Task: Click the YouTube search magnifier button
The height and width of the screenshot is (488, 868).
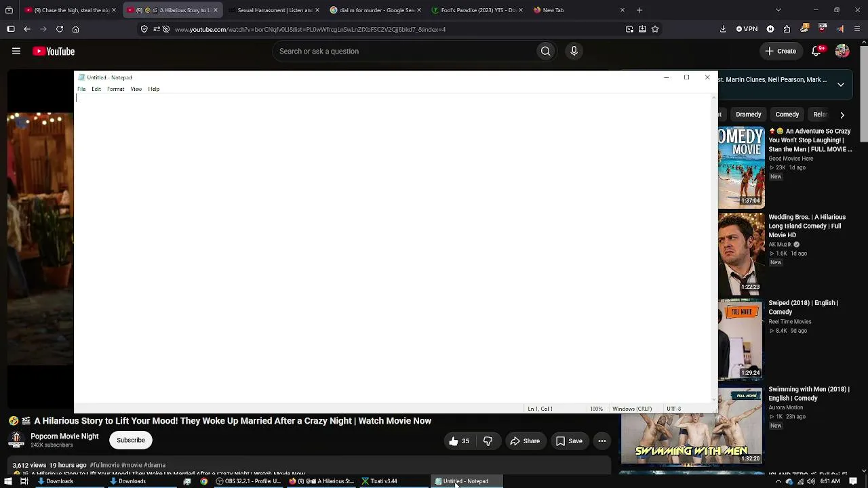Action: click(545, 52)
